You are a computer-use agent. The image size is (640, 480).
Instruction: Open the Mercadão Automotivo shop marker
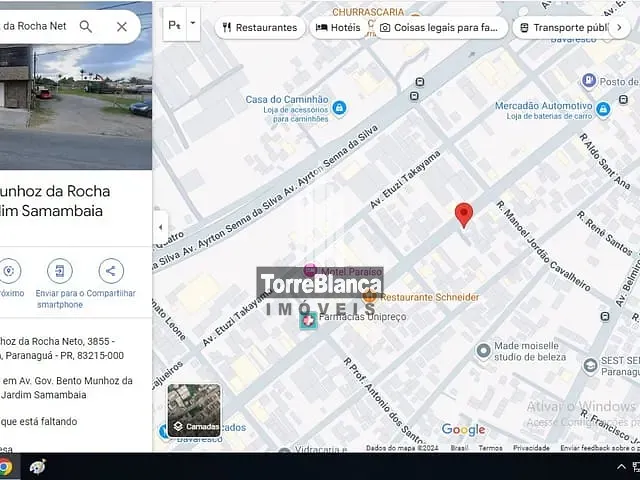tap(603, 109)
